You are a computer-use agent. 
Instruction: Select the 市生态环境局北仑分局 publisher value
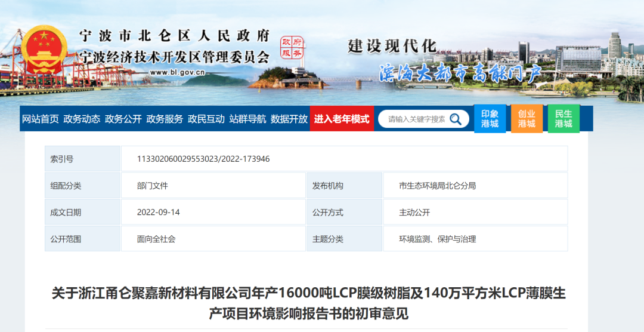pos(438,186)
